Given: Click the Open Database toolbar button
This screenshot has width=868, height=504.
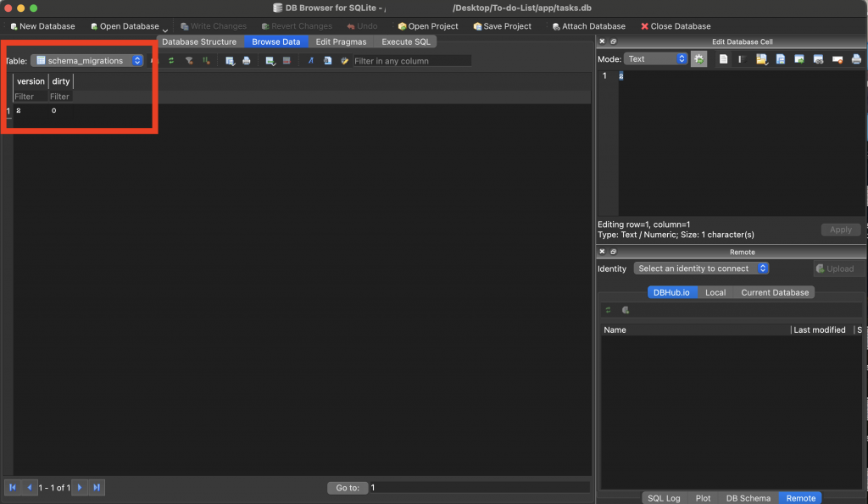Looking at the screenshot, I should 125,26.
